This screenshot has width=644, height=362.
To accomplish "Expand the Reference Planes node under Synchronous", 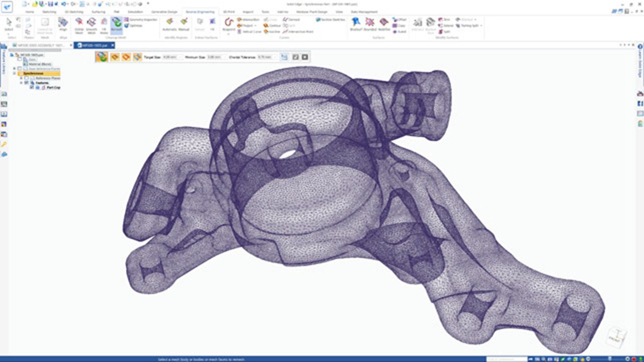I will point(21,78).
